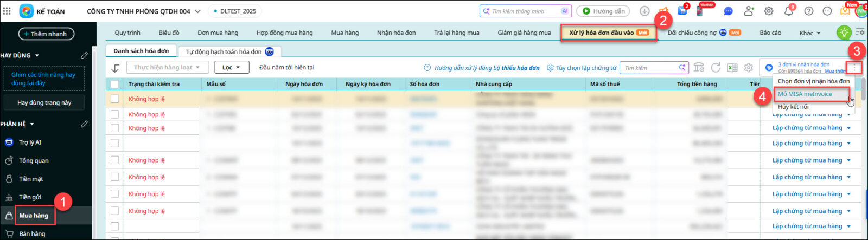
Task: Switch to Tự động hạch toán hóa đơn tab
Action: pos(229,52)
